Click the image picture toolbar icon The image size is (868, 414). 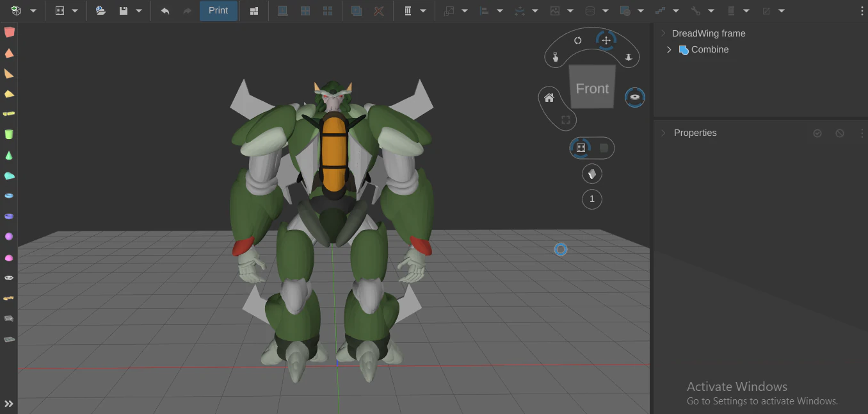(x=554, y=11)
